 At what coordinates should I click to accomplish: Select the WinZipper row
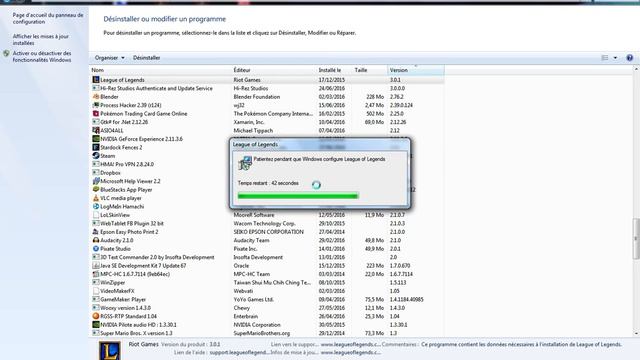coord(267,282)
